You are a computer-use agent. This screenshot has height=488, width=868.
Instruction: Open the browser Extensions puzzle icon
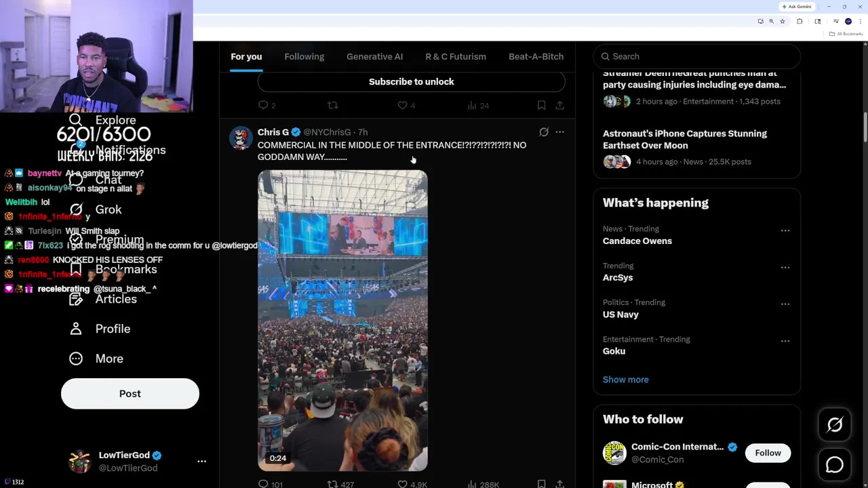(x=800, y=21)
